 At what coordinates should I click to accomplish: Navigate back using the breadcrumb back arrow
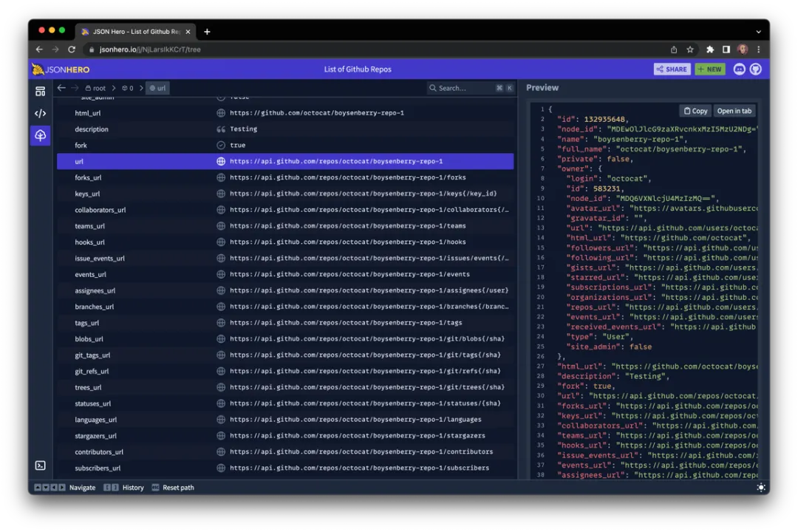click(x=61, y=87)
